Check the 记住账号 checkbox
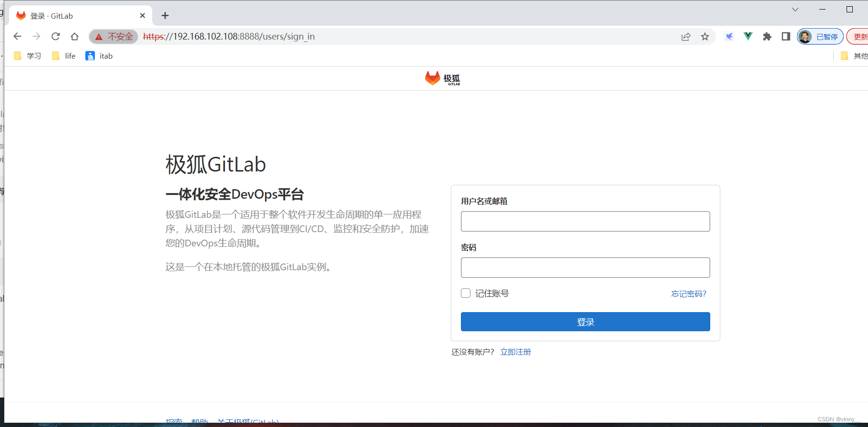 466,293
